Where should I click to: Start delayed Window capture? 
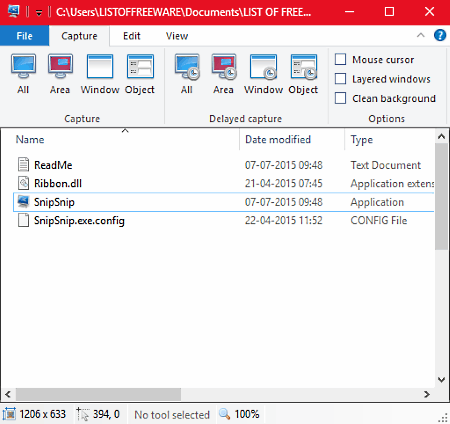click(x=263, y=74)
